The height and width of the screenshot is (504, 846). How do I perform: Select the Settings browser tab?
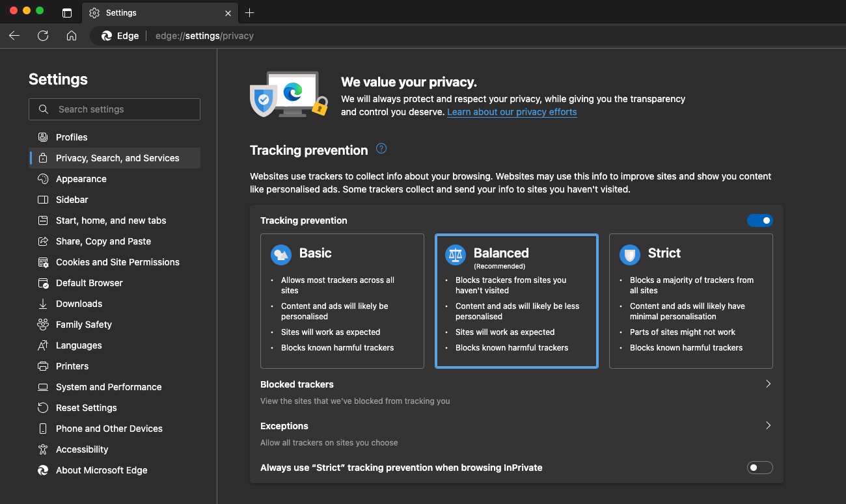pos(160,13)
